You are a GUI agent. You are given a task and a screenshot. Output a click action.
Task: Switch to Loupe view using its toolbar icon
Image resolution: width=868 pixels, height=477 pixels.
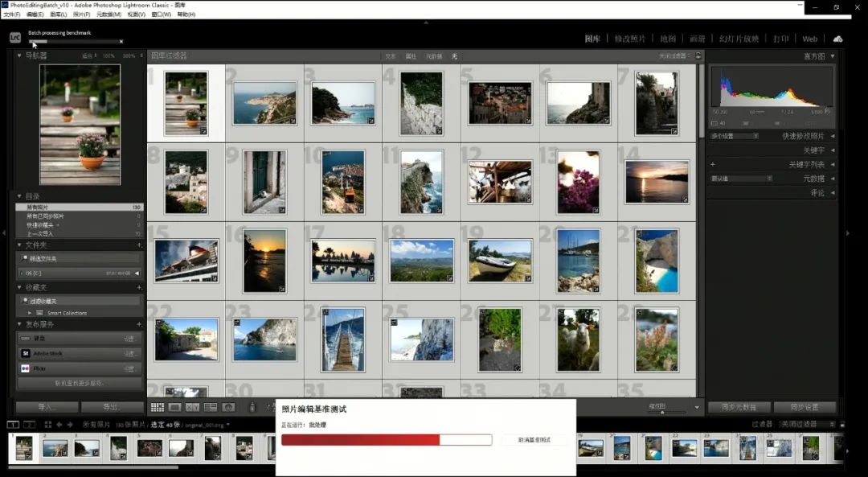175,408
